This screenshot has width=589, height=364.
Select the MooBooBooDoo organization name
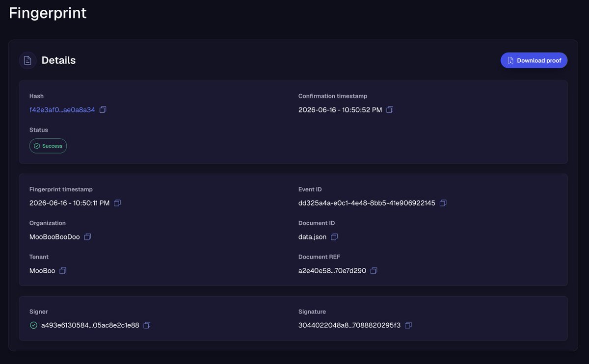54,237
